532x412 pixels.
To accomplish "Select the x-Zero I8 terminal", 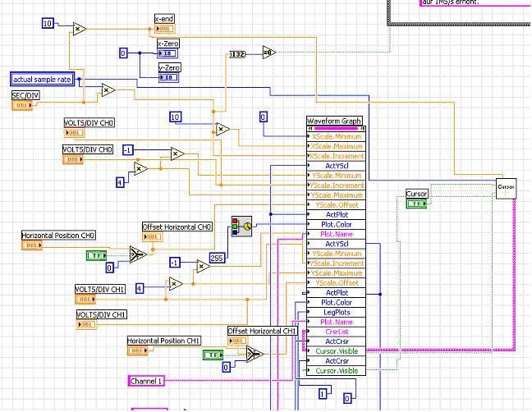I will coord(167,53).
